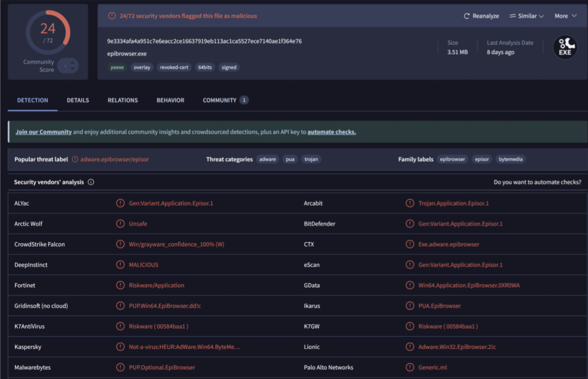The image size is (588, 379).
Task: Click the alert icon for Gridinsoft
Action: 120,306
